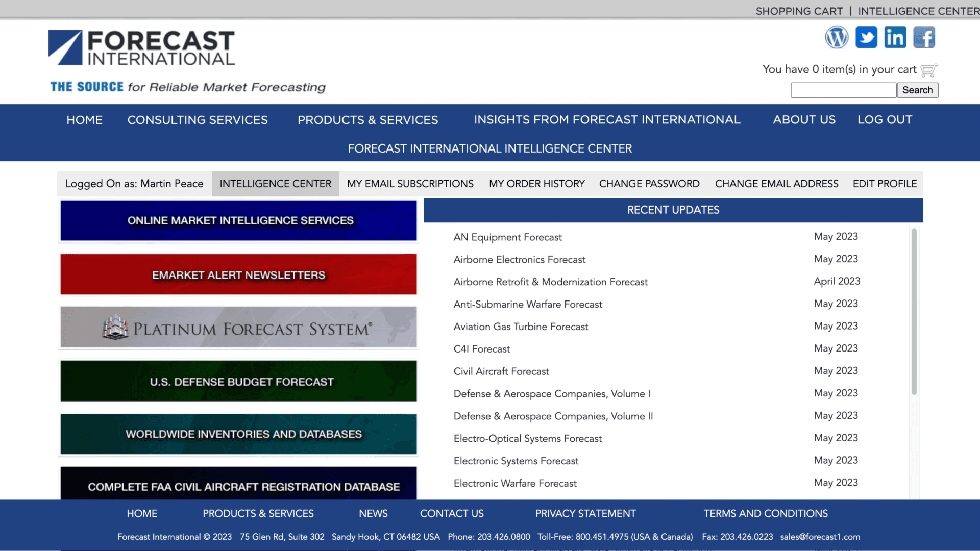Open Worldwide Inventories and Databases banner
The height and width of the screenshot is (551, 980).
coord(238,434)
